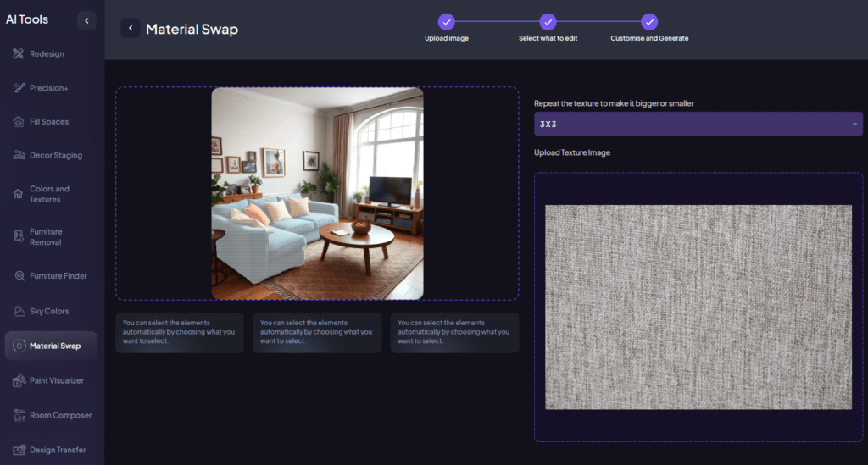
Task: Click the Material Swap page title
Action: click(192, 29)
